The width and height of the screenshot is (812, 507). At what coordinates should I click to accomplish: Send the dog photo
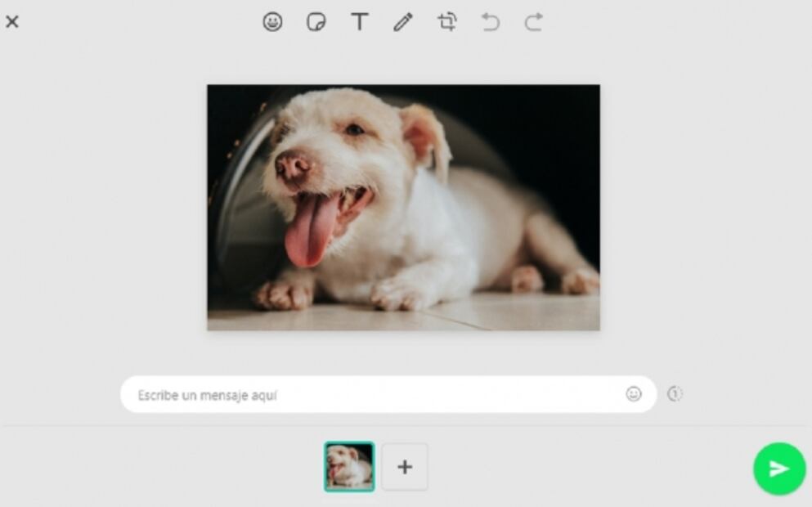tap(777, 469)
